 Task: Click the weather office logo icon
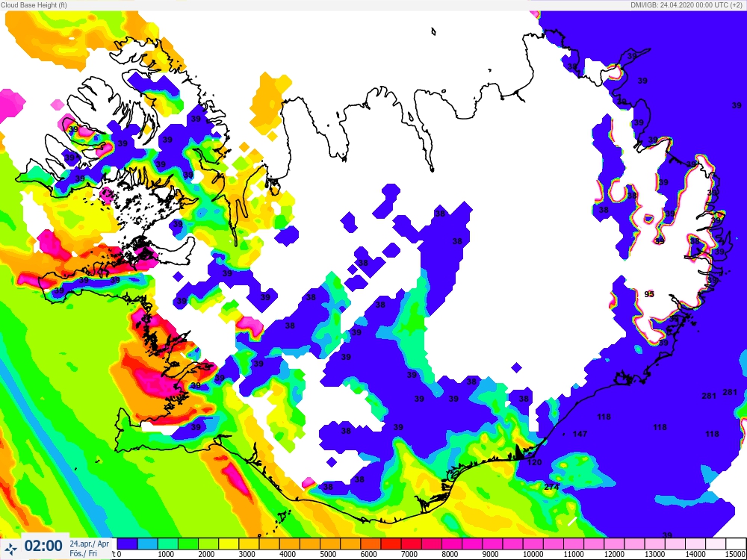pos(11,547)
